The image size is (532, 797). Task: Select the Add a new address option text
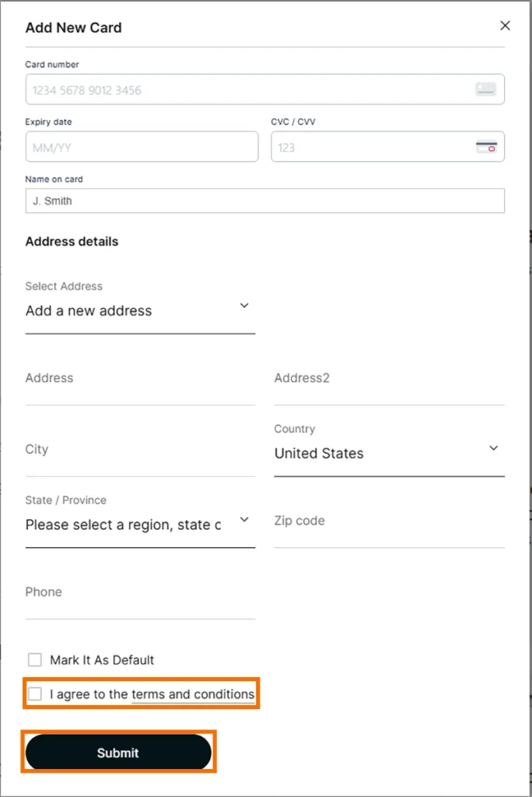[x=89, y=311]
